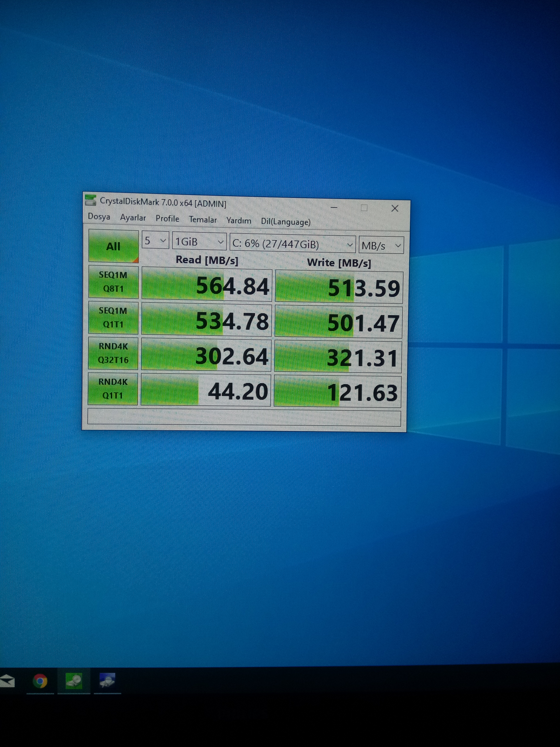Open the blue disk utility taskbar icon

(107, 680)
